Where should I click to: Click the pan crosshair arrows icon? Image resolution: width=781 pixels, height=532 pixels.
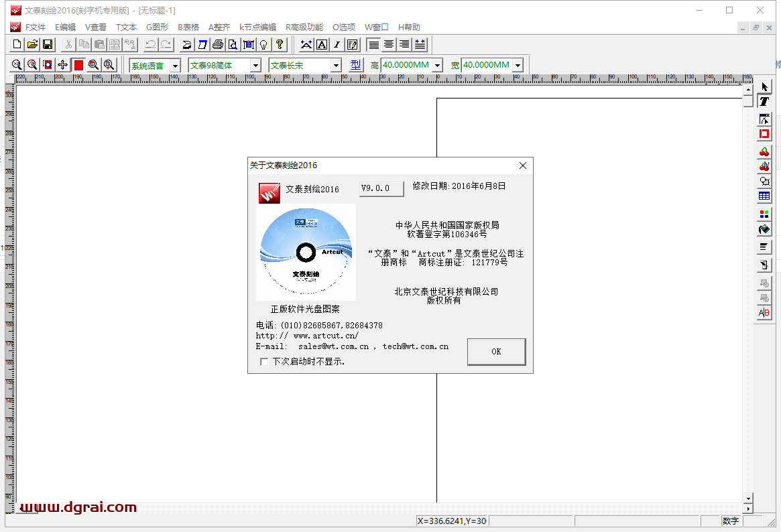tap(63, 65)
